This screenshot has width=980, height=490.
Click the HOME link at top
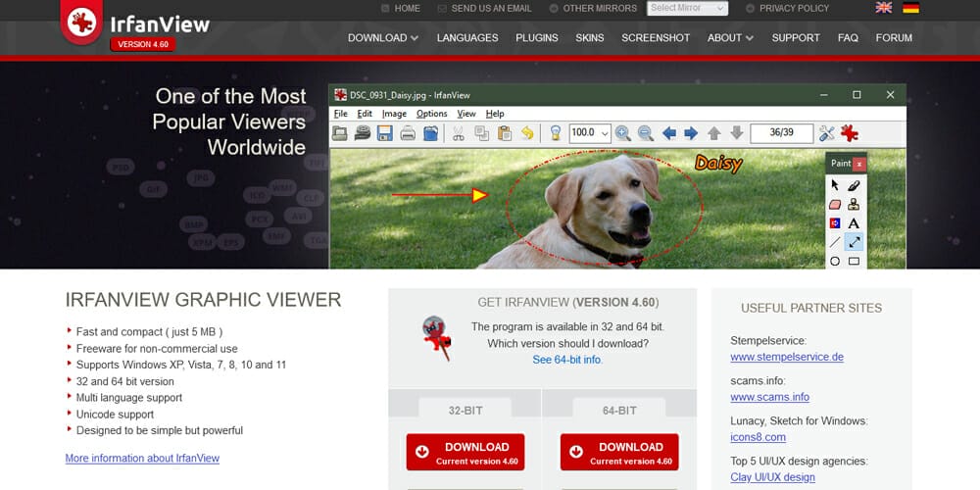[x=401, y=8]
